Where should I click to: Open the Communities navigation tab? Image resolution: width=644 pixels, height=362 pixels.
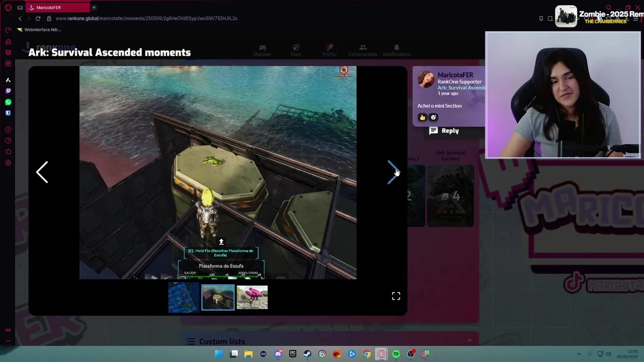[x=363, y=50]
